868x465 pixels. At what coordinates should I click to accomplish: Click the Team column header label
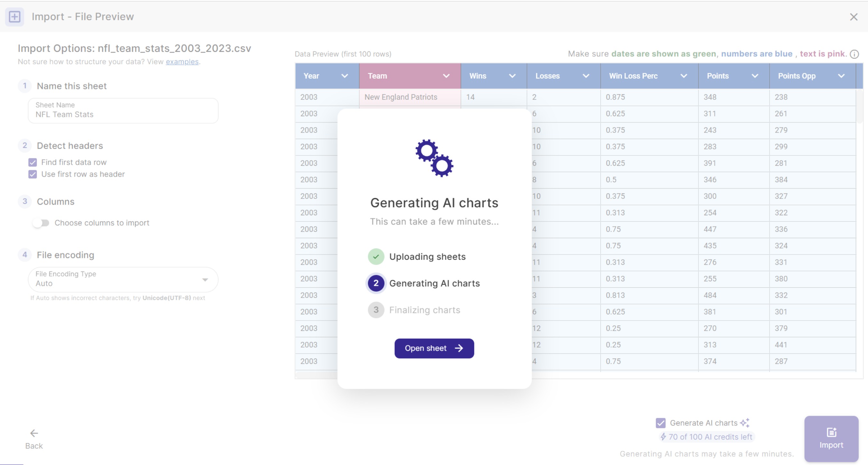click(x=377, y=76)
